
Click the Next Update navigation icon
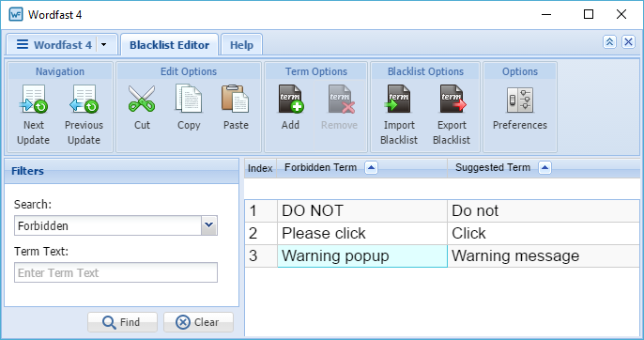pyautogui.click(x=33, y=100)
